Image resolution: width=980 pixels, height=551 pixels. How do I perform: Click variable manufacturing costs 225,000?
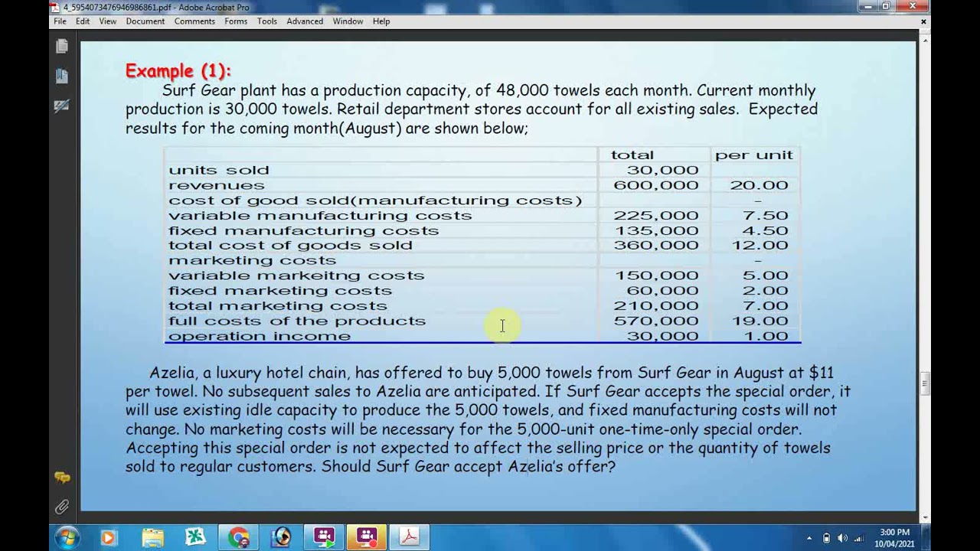coord(656,215)
